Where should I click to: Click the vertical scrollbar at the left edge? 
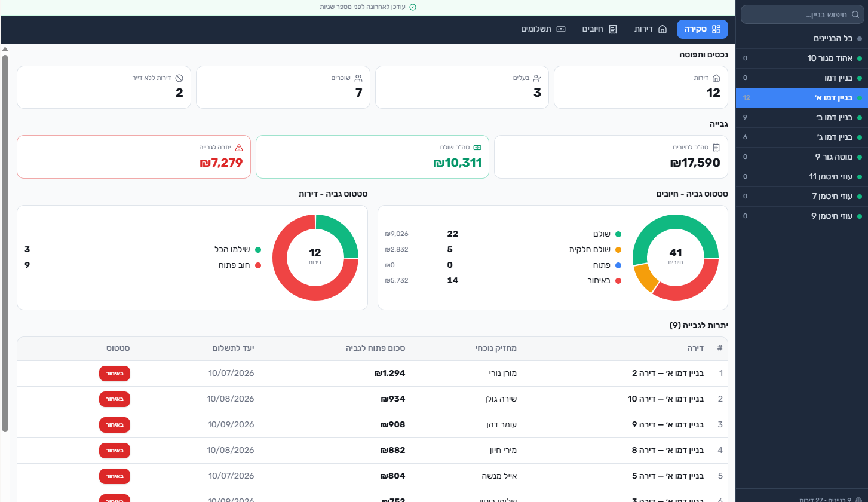click(x=5, y=243)
